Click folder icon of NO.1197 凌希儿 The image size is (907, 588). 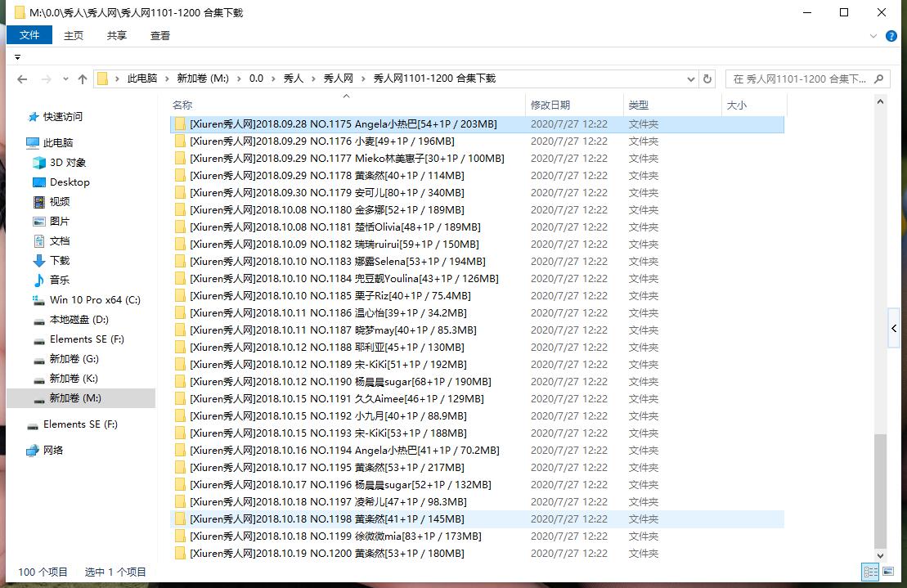tap(181, 502)
